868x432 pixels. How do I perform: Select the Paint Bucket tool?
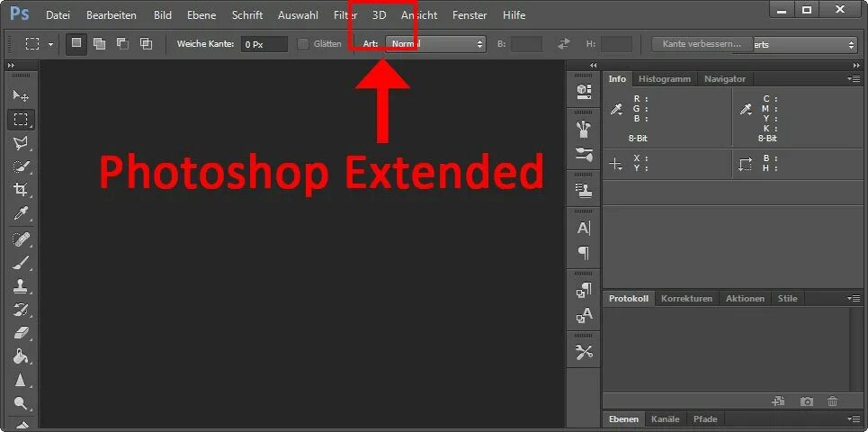tap(21, 355)
